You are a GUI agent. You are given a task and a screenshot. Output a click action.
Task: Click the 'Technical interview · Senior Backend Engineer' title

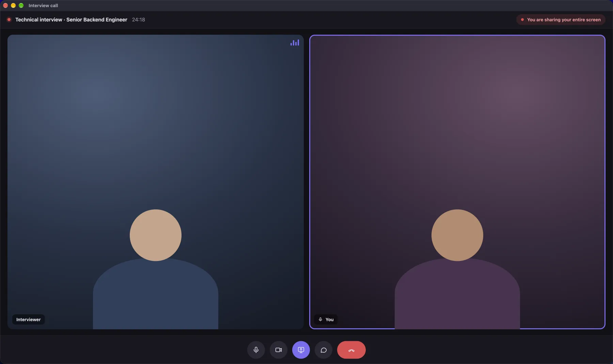pos(71,20)
